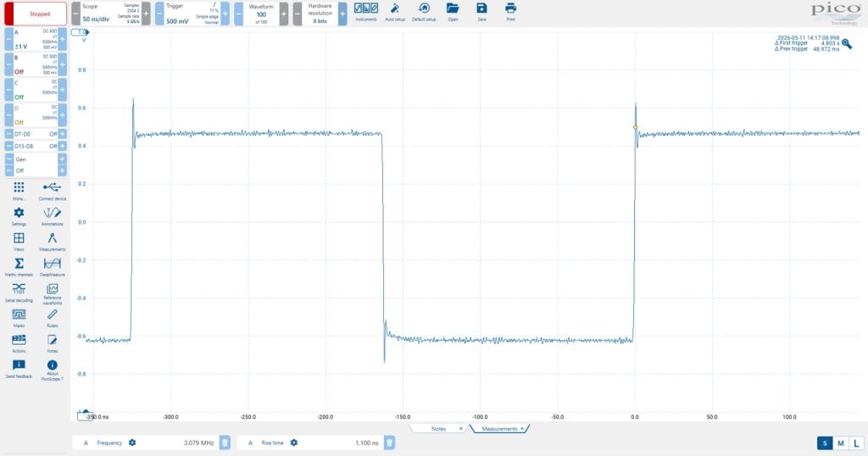Open the More tools grid

tap(19, 191)
